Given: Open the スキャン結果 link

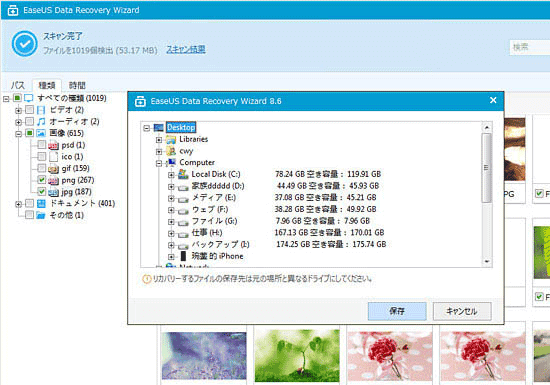Looking at the screenshot, I should [x=186, y=49].
